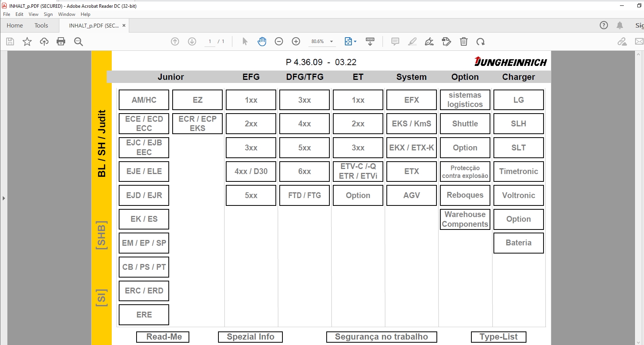Open the Fill & Sign tool
This screenshot has height=345, width=644.
pyautogui.click(x=429, y=41)
